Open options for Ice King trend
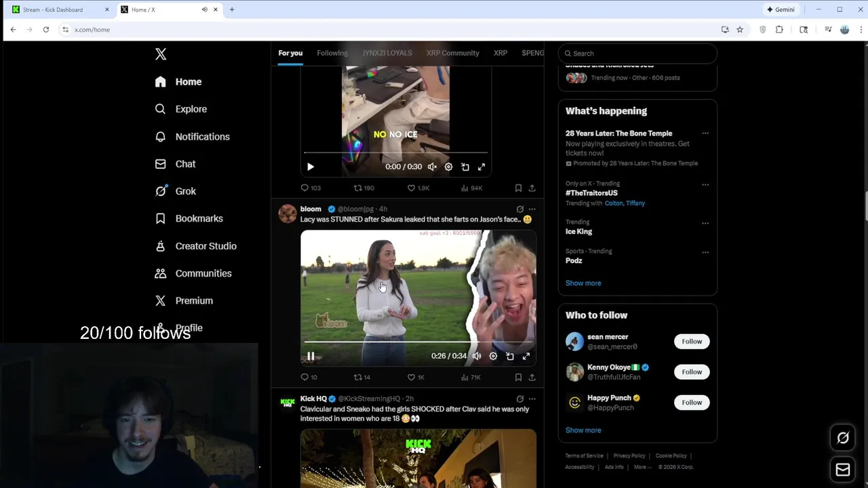Image resolution: width=868 pixels, height=488 pixels. (x=705, y=223)
